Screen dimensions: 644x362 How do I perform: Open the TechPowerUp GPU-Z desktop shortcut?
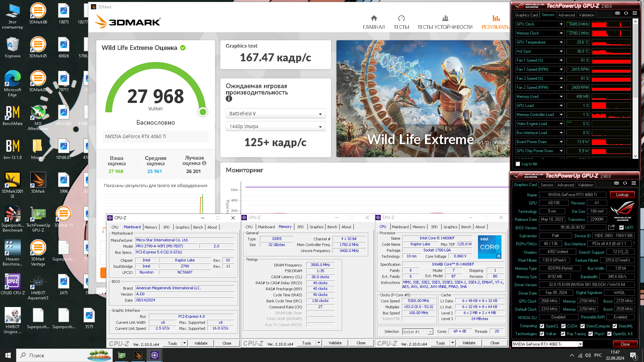(x=38, y=219)
